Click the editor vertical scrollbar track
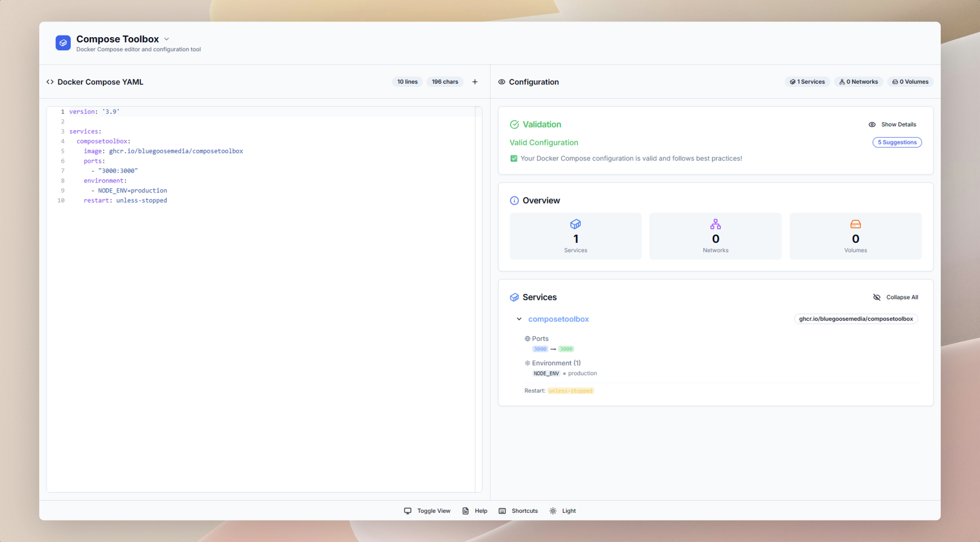The width and height of the screenshot is (980, 542). pos(478,299)
